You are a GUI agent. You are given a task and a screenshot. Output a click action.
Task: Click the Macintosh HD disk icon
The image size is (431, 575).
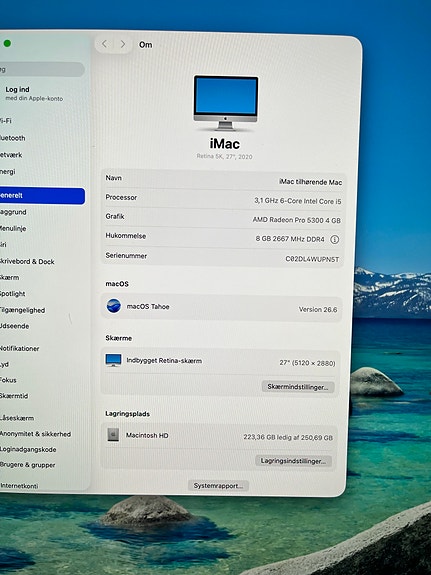point(113,435)
